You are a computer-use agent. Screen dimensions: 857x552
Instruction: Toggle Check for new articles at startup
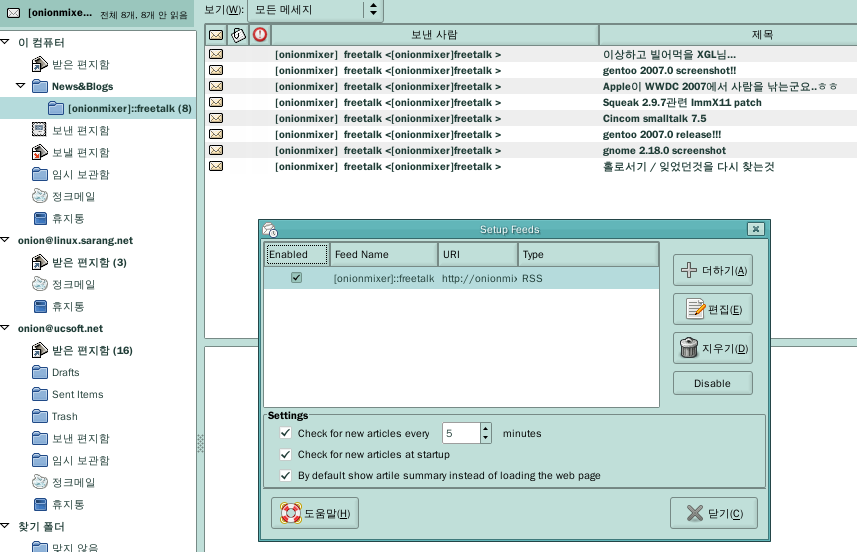point(286,455)
